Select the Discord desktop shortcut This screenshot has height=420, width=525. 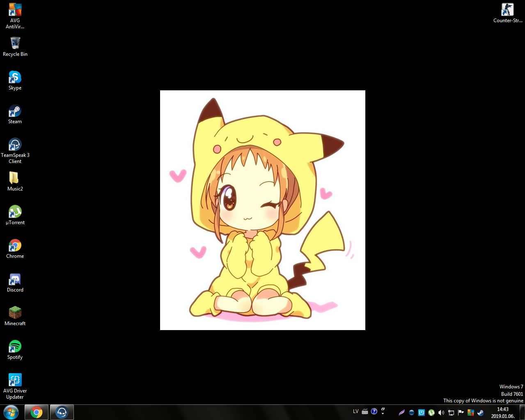click(15, 282)
